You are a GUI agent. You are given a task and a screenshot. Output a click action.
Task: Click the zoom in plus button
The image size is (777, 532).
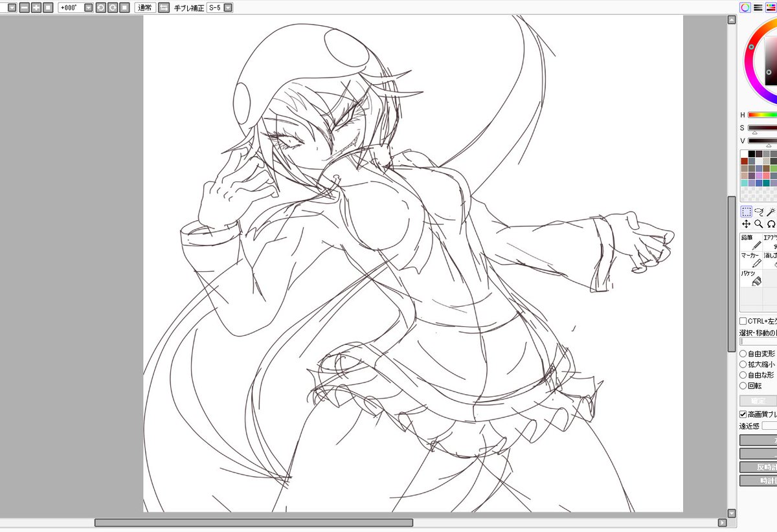(x=36, y=8)
